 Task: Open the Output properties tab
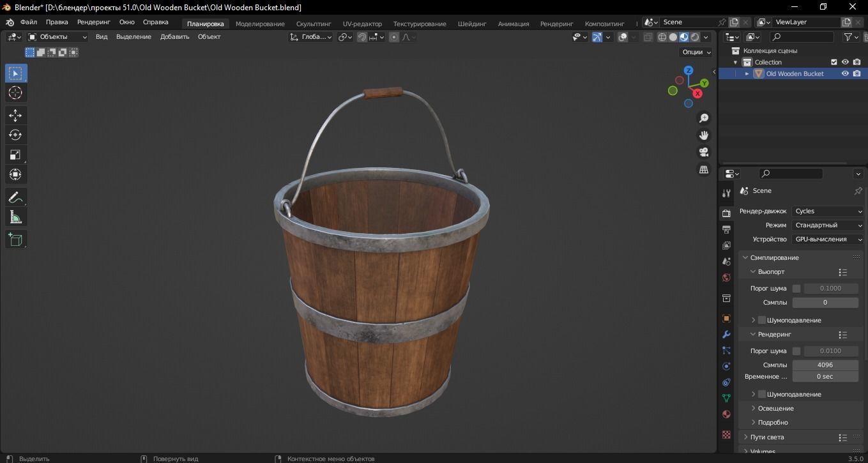click(x=726, y=229)
